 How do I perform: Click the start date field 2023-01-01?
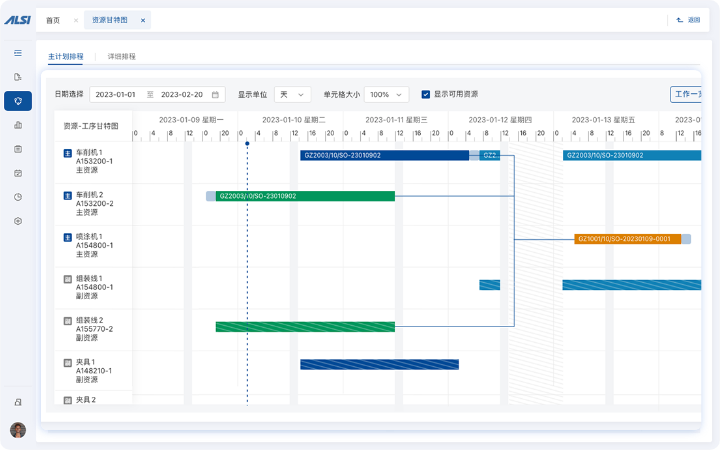coord(116,95)
